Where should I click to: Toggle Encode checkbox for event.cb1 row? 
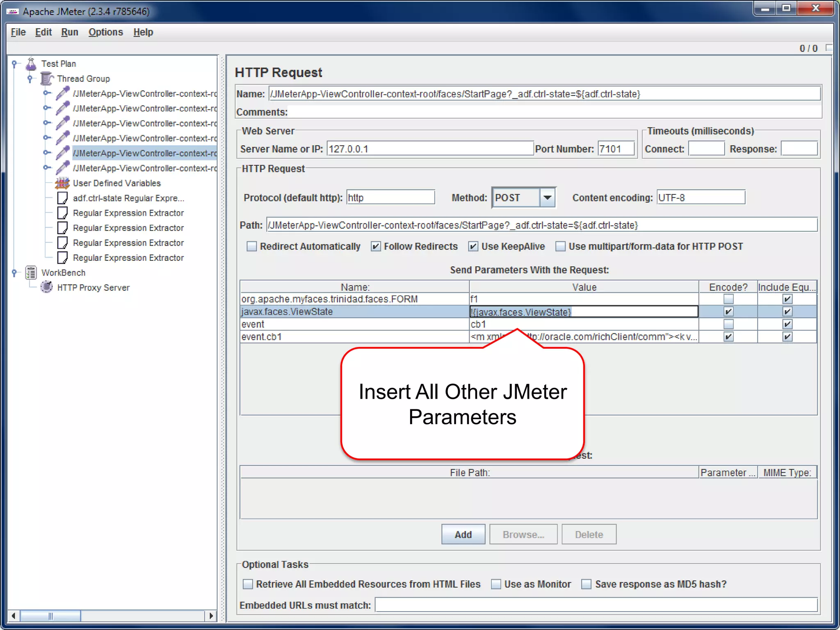click(728, 337)
